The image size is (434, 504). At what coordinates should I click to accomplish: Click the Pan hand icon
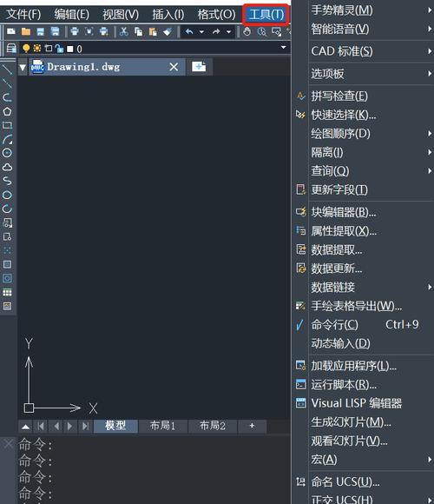point(247,31)
